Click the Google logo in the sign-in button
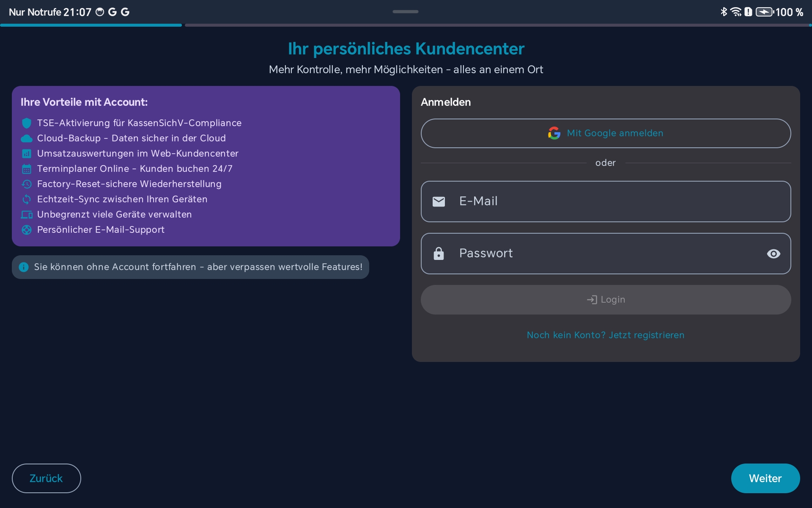This screenshot has height=508, width=812. tap(554, 133)
